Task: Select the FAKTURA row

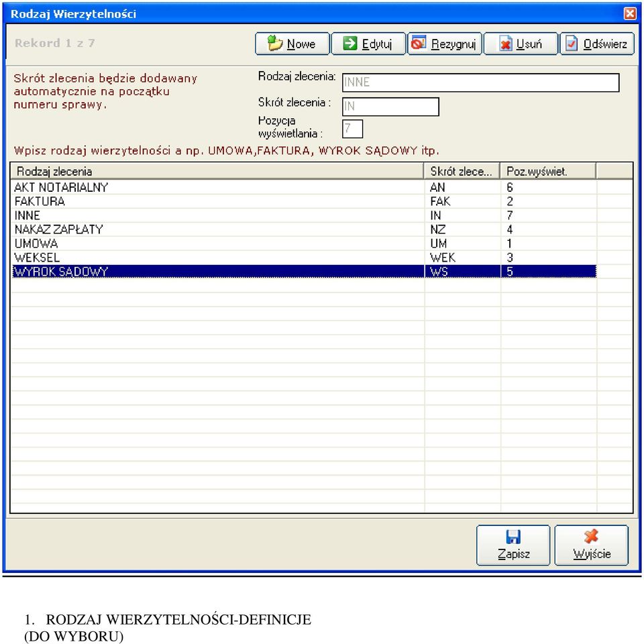Action: coord(304,201)
